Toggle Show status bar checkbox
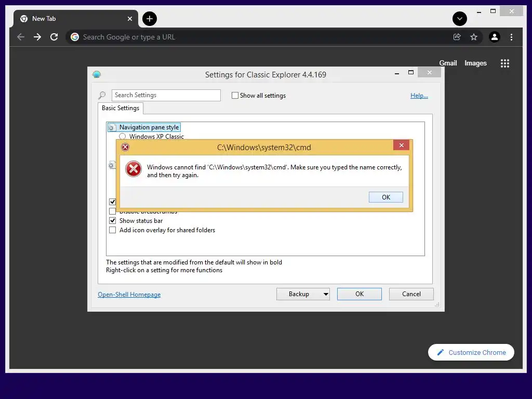The height and width of the screenshot is (399, 532). pyautogui.click(x=113, y=220)
